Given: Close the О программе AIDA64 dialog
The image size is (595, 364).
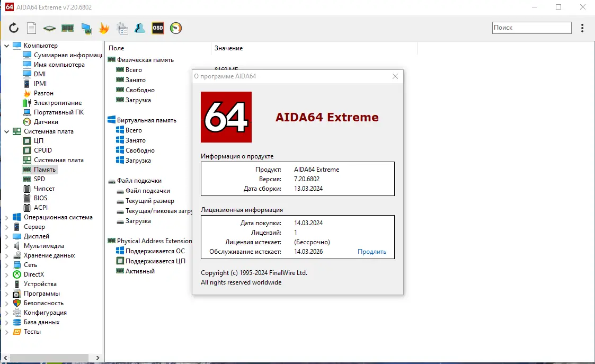Looking at the screenshot, I should point(395,76).
